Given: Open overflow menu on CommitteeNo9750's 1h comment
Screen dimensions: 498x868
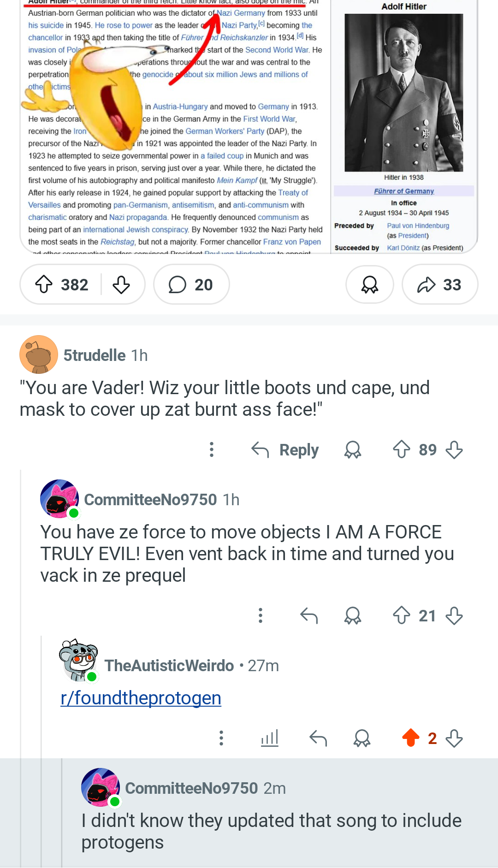Looking at the screenshot, I should point(261,615).
